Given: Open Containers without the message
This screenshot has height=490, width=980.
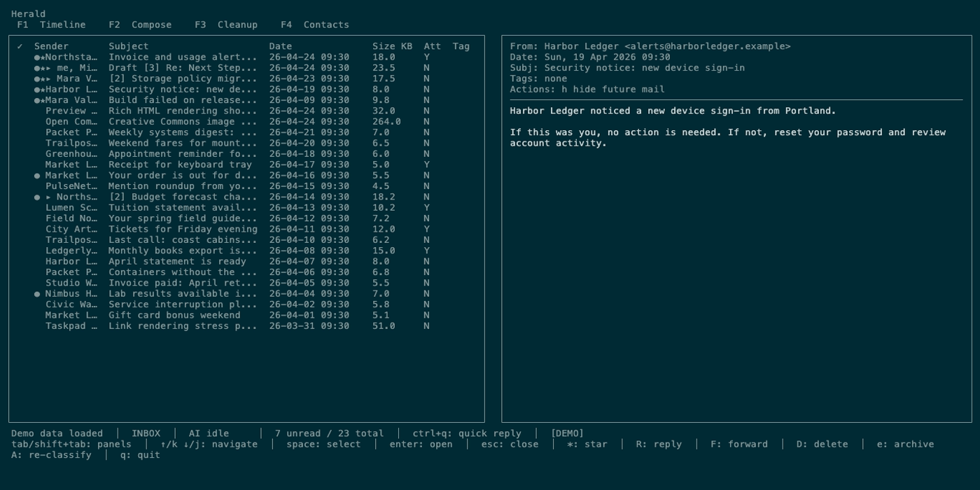Looking at the screenshot, I should click(246, 272).
